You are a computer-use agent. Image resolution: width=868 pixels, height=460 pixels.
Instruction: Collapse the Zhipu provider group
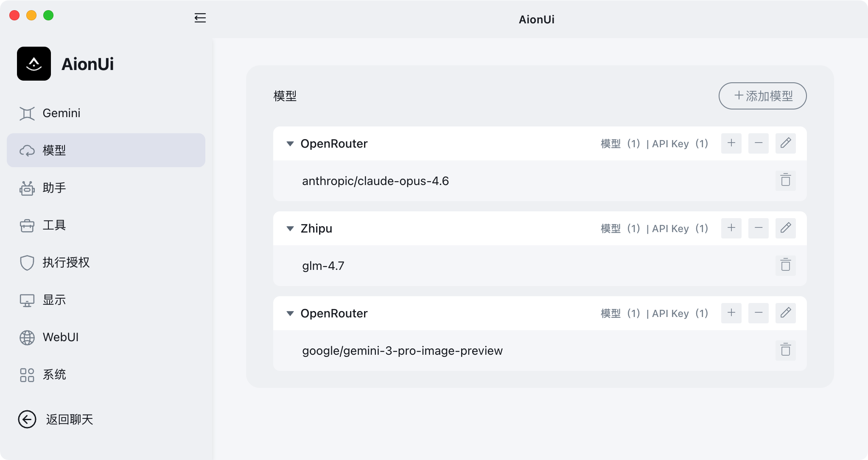pos(290,229)
